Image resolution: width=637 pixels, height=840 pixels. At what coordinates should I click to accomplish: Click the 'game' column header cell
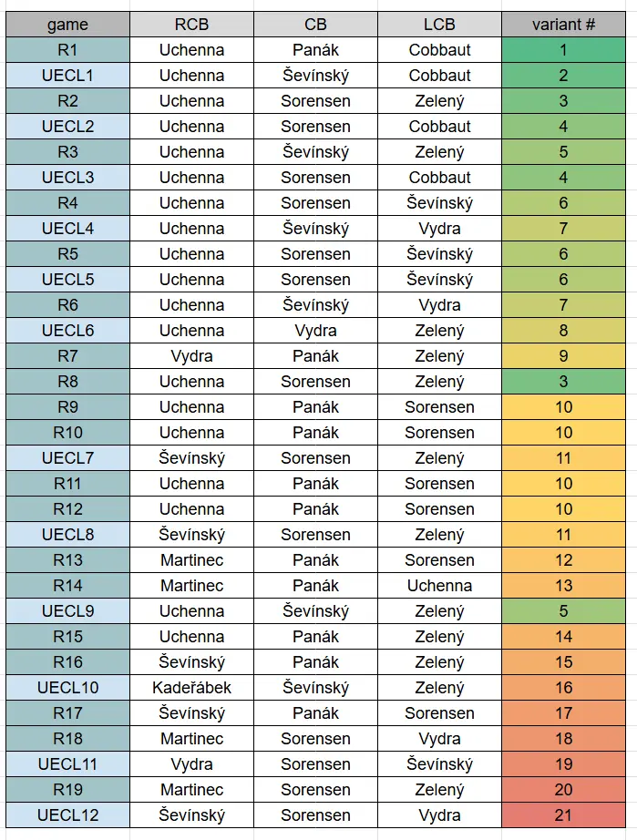pos(67,25)
